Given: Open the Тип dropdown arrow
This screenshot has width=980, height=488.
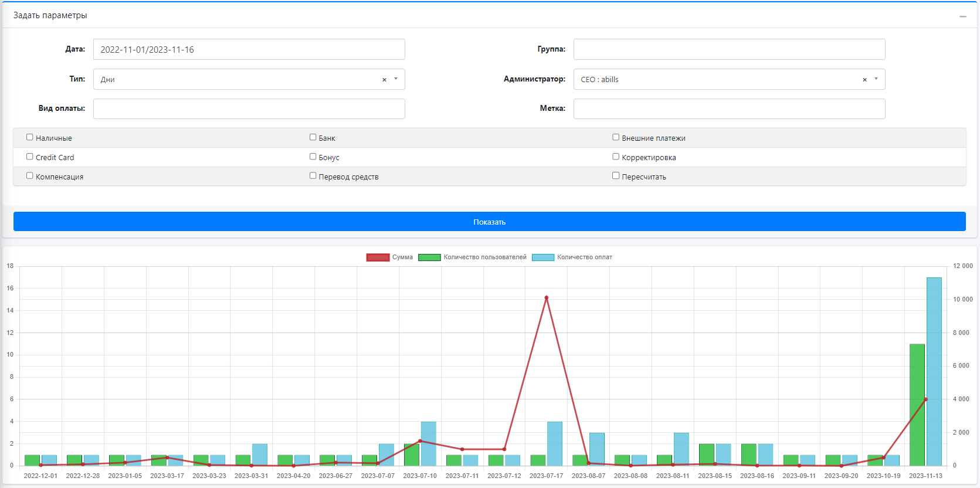Looking at the screenshot, I should point(396,79).
